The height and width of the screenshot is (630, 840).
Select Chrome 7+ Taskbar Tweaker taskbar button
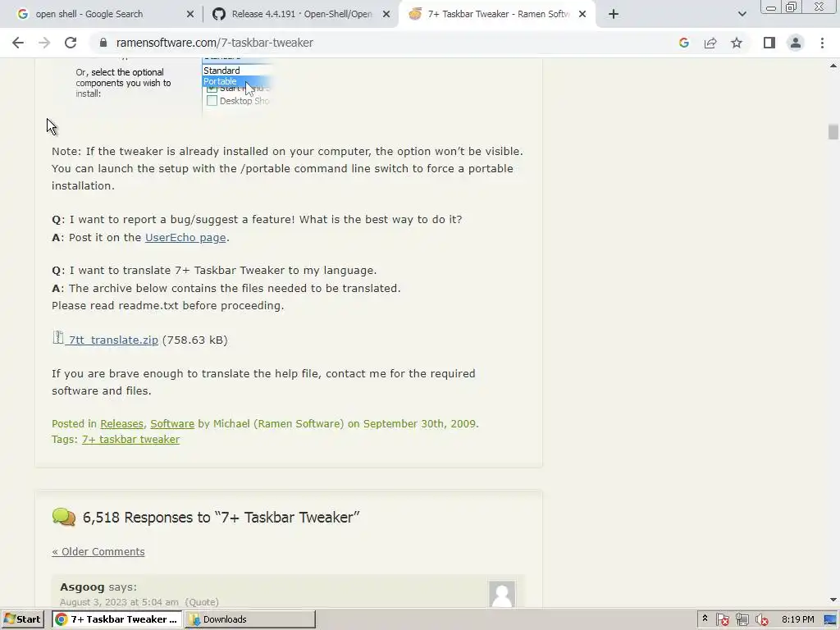coord(116,619)
